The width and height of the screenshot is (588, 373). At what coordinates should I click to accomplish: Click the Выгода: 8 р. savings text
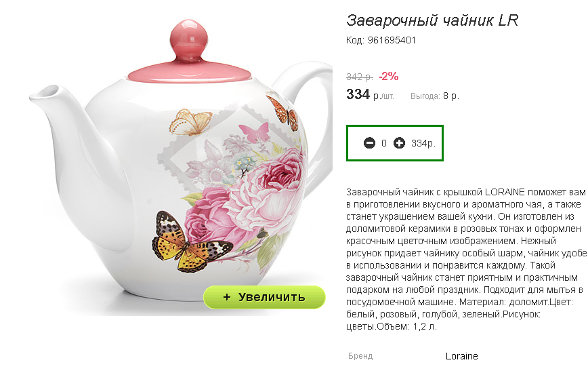point(435,96)
